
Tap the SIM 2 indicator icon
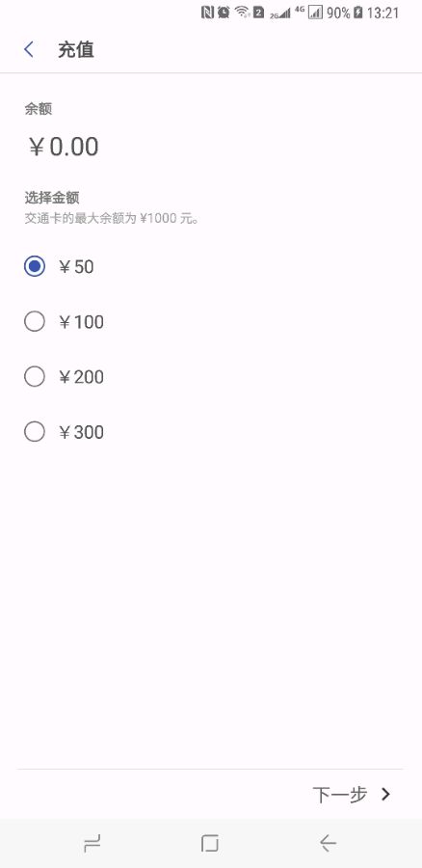click(258, 13)
